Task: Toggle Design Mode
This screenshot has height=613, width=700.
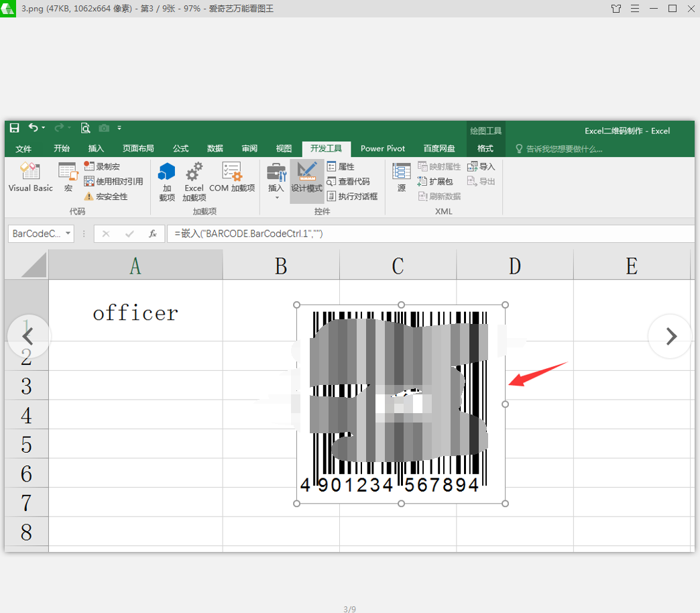Action: point(306,177)
